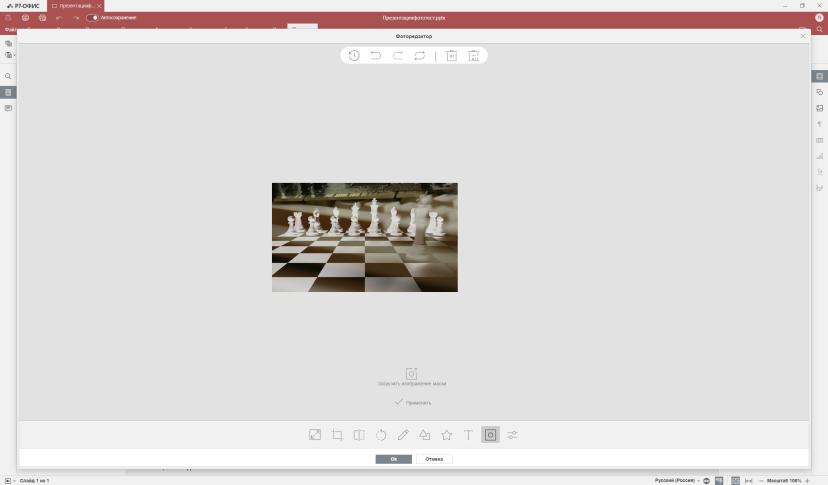Screen dimensions: 828x485
Task: Delete the selected object trash icon
Action: tap(451, 56)
